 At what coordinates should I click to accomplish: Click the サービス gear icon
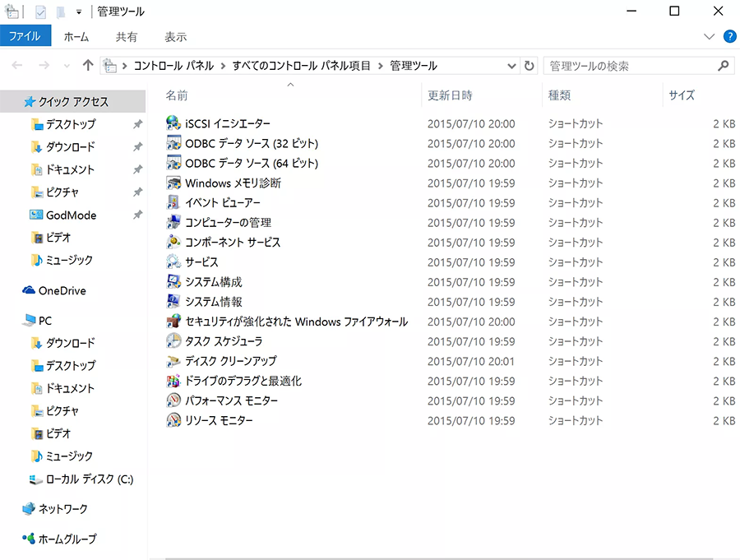click(x=173, y=261)
